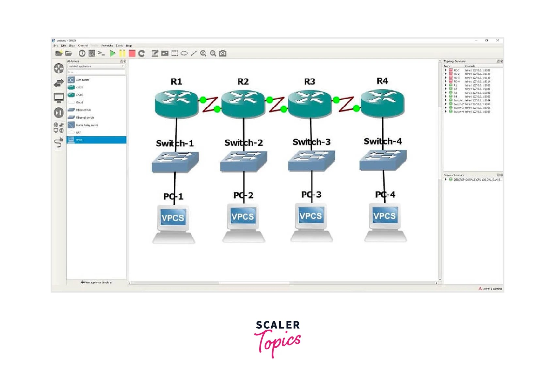Select the Reload all nodes icon
The width and height of the screenshot is (555, 392).
click(x=142, y=53)
